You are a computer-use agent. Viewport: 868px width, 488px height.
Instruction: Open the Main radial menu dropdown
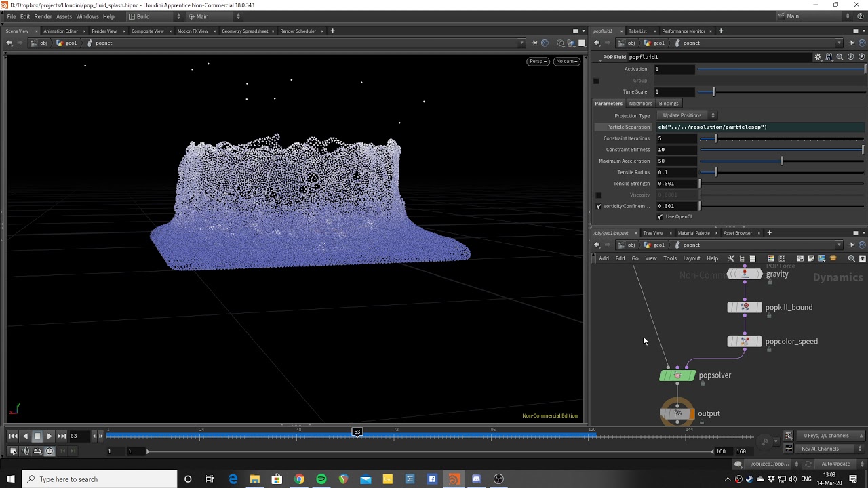tap(213, 16)
